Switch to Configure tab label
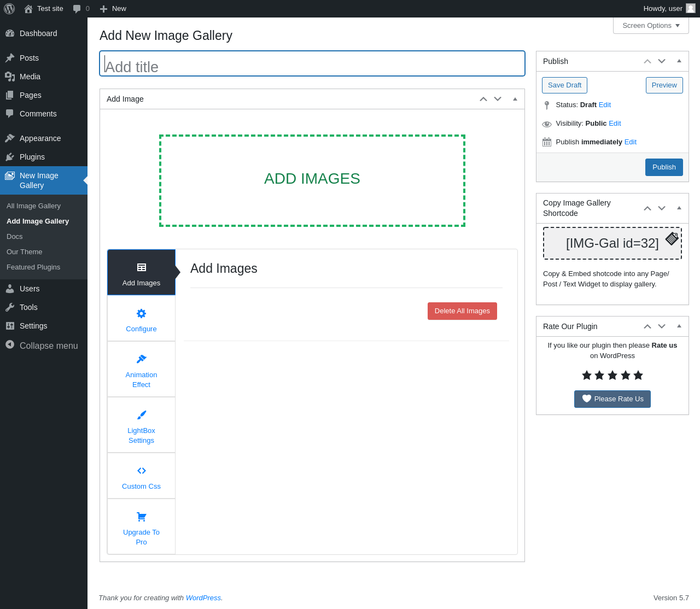This screenshot has height=609, width=700. click(141, 329)
